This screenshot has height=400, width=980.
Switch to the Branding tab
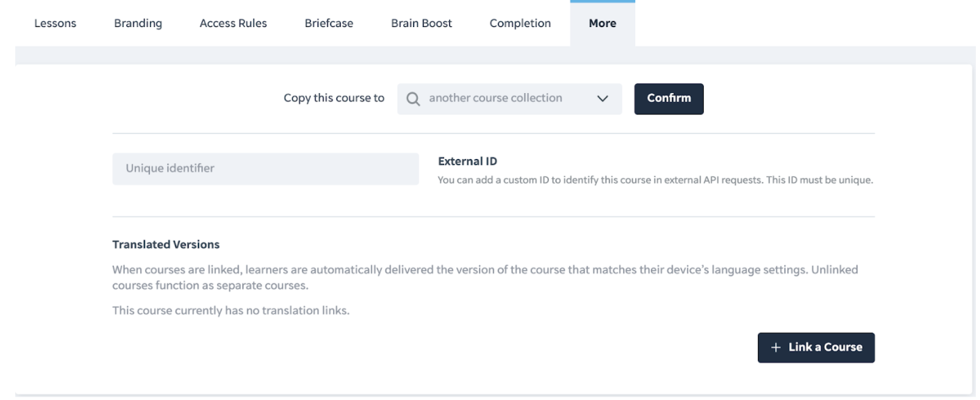[138, 23]
